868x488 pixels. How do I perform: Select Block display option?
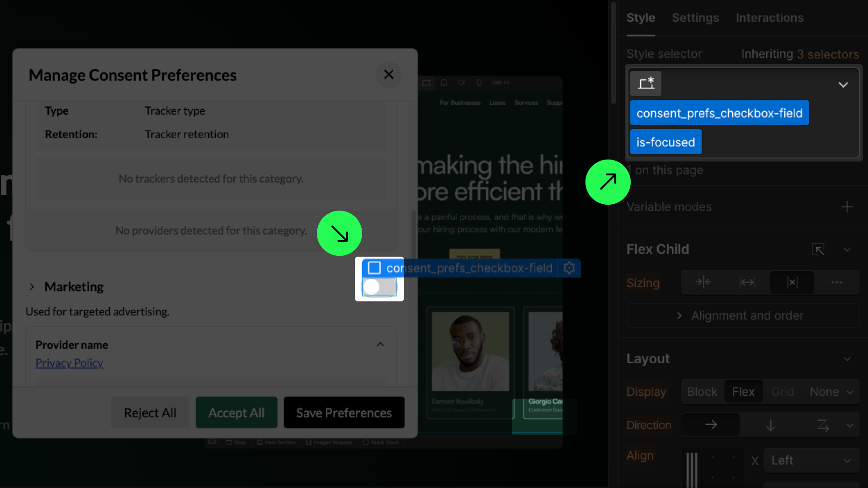coord(702,392)
